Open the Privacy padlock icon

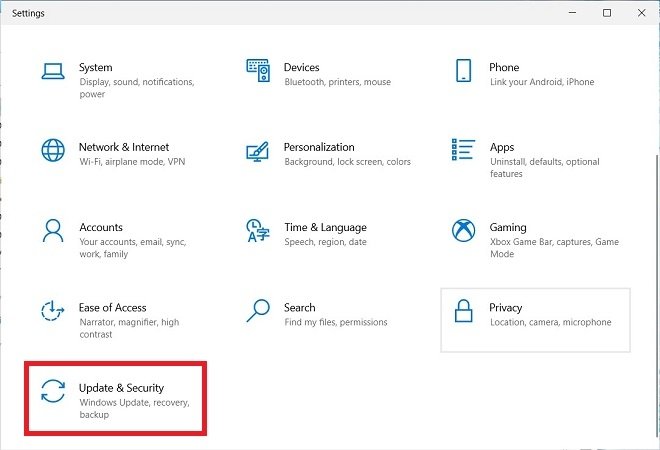click(x=463, y=311)
